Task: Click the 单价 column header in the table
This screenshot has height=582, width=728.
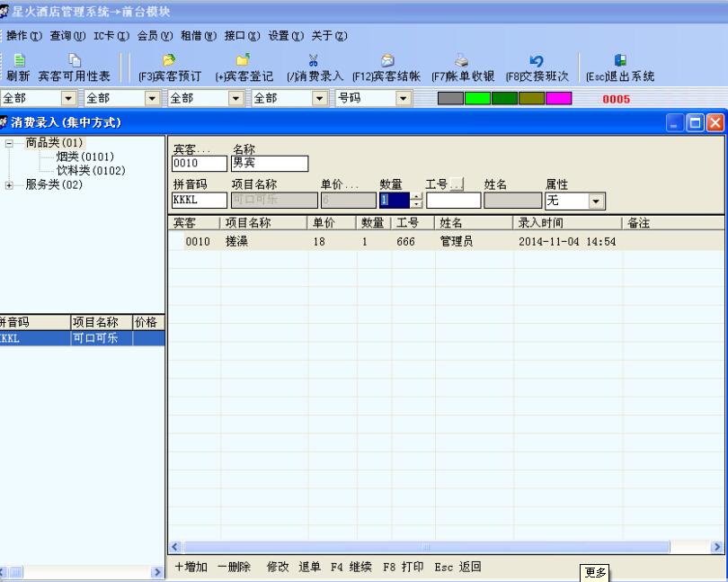Action: point(332,223)
